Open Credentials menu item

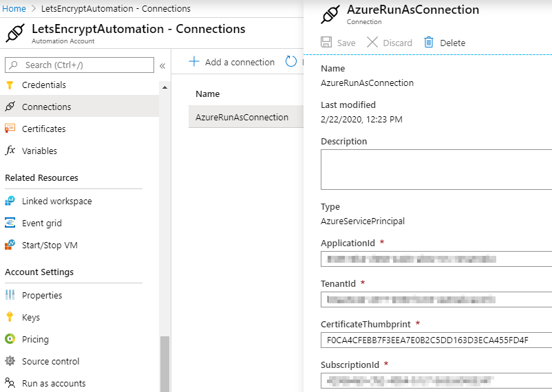click(x=43, y=85)
